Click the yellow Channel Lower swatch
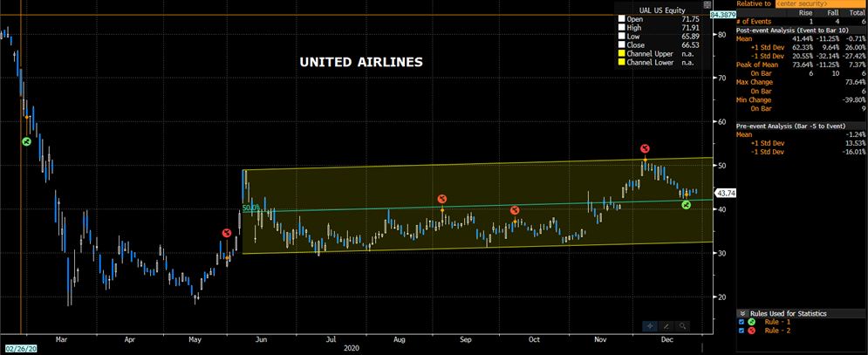The image size is (868, 355). click(x=622, y=63)
